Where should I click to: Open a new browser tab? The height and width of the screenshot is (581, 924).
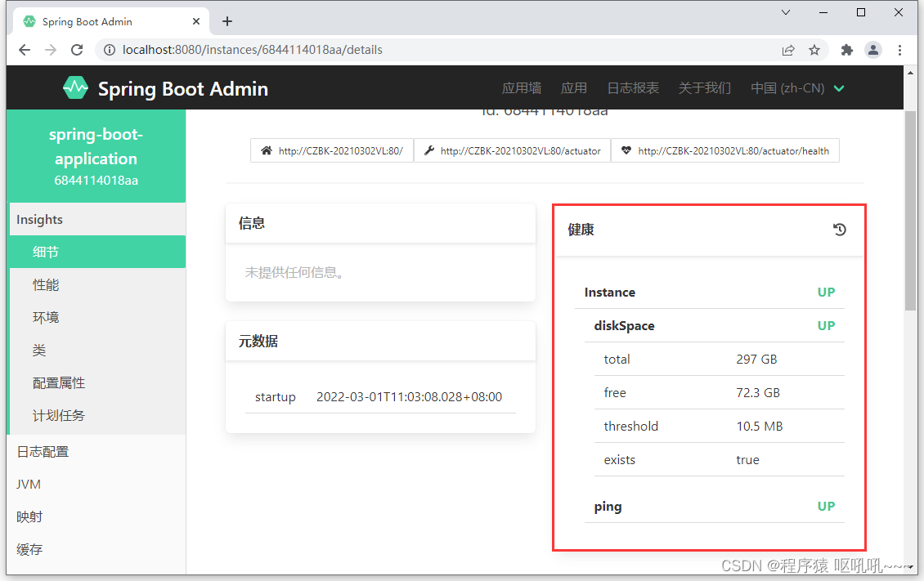tap(227, 21)
